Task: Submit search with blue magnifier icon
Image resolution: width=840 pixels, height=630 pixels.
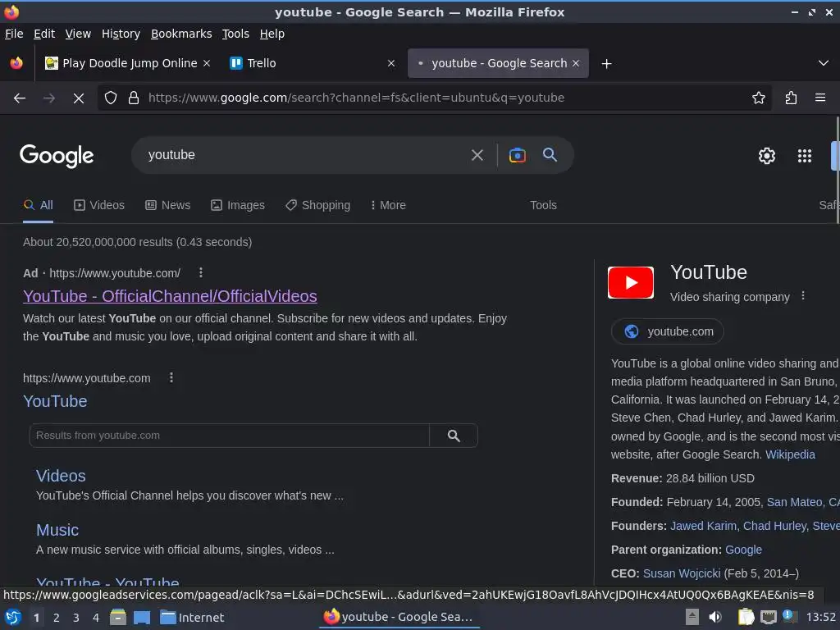Action: point(550,155)
